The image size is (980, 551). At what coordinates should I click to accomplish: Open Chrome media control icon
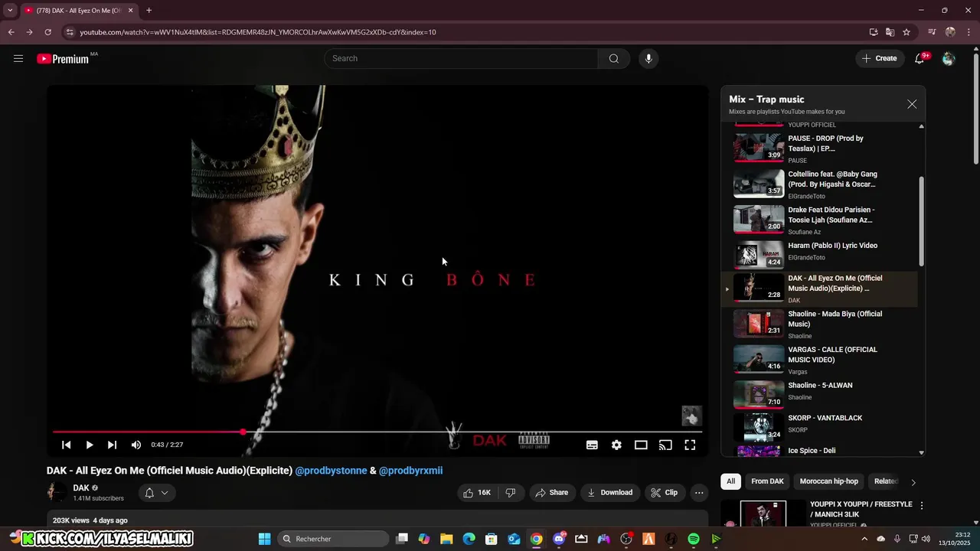(932, 32)
